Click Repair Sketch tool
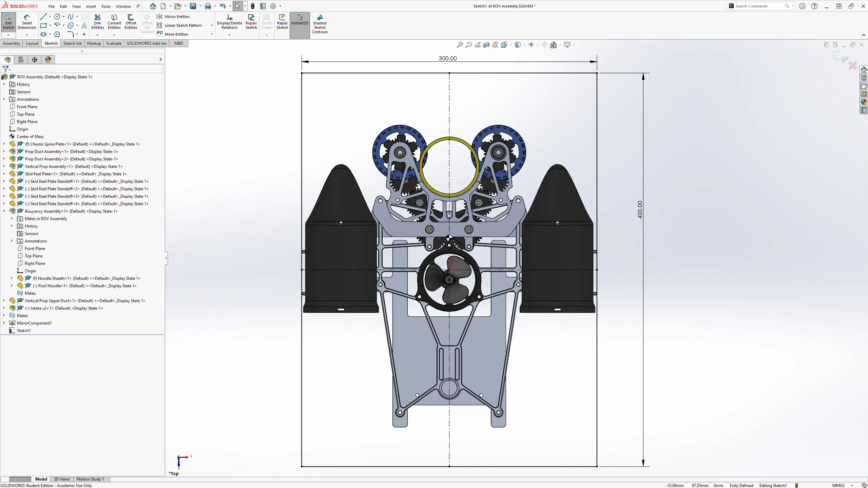 [x=251, y=22]
